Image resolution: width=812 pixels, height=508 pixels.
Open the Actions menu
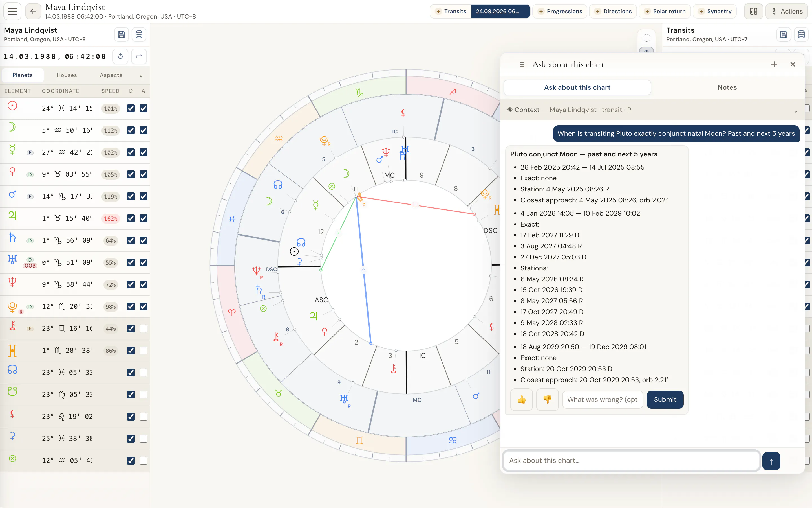pos(787,11)
